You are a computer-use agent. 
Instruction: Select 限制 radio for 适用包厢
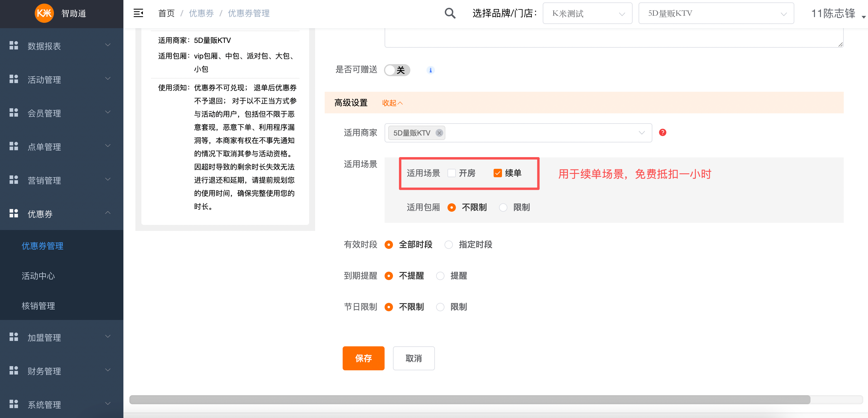coord(503,208)
